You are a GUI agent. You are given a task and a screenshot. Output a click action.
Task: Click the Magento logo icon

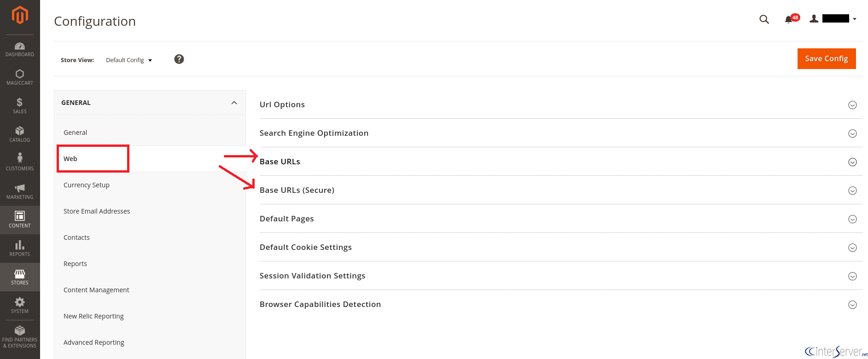tap(20, 15)
